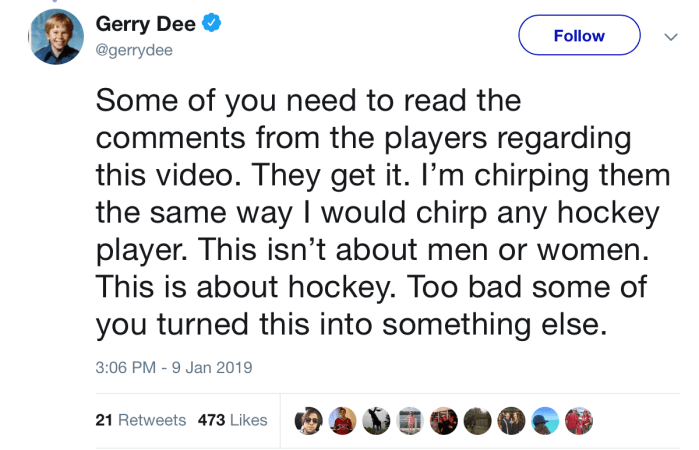Image resolution: width=699 pixels, height=450 pixels.
Task: Open first liker avatar with sunglasses
Action: tap(307, 421)
